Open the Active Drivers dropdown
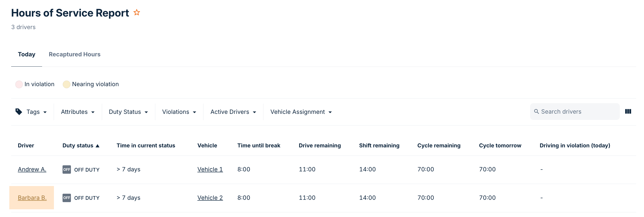Screen dimensions: 644x217 coord(233,112)
